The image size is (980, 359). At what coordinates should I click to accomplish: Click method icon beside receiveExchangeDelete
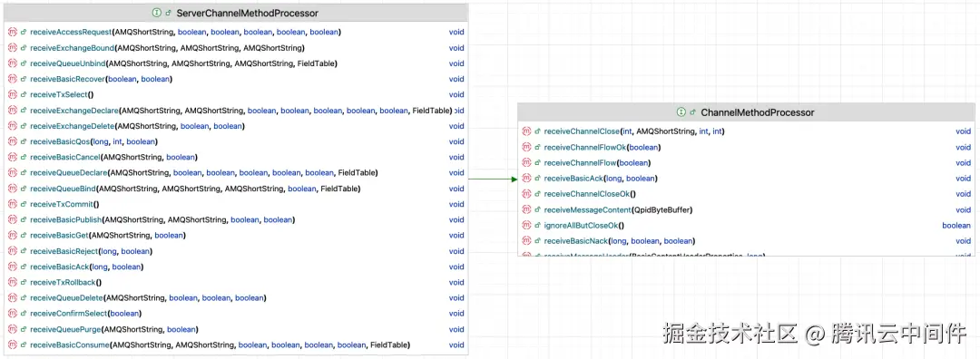(x=13, y=125)
